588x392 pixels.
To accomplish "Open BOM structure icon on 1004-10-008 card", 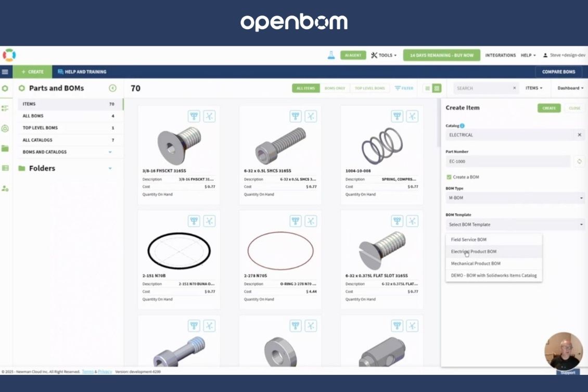I will (397, 116).
